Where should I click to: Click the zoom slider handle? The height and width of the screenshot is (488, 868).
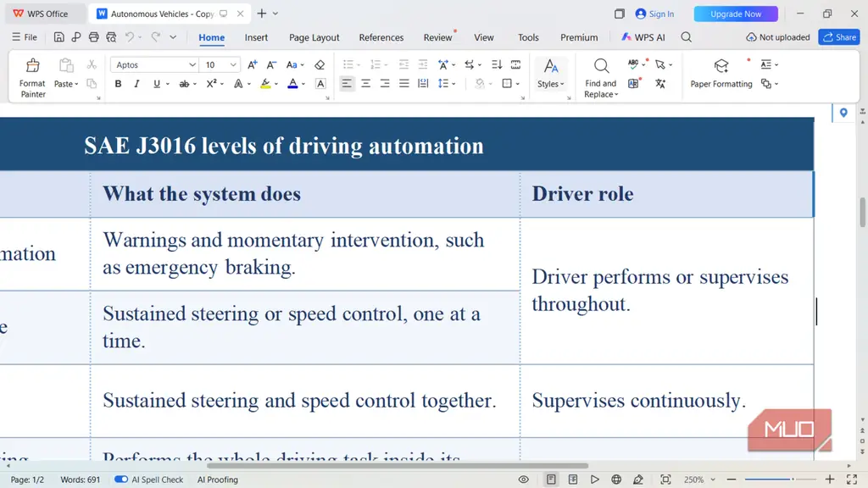pos(793,480)
